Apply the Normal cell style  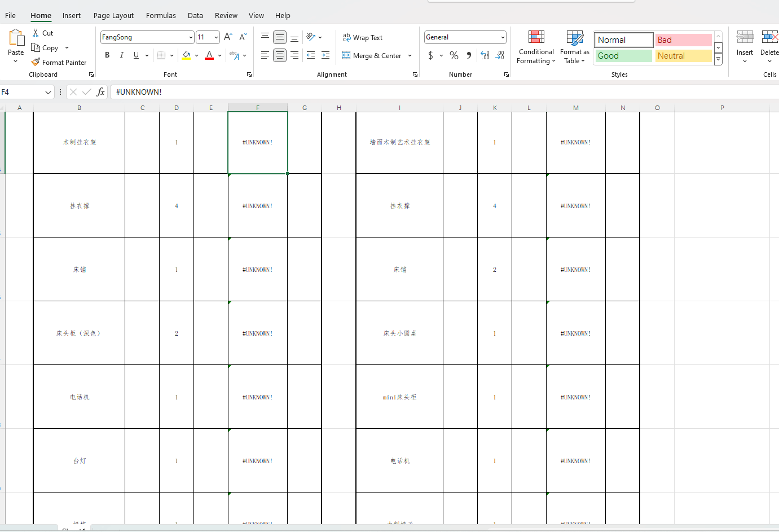(x=623, y=40)
